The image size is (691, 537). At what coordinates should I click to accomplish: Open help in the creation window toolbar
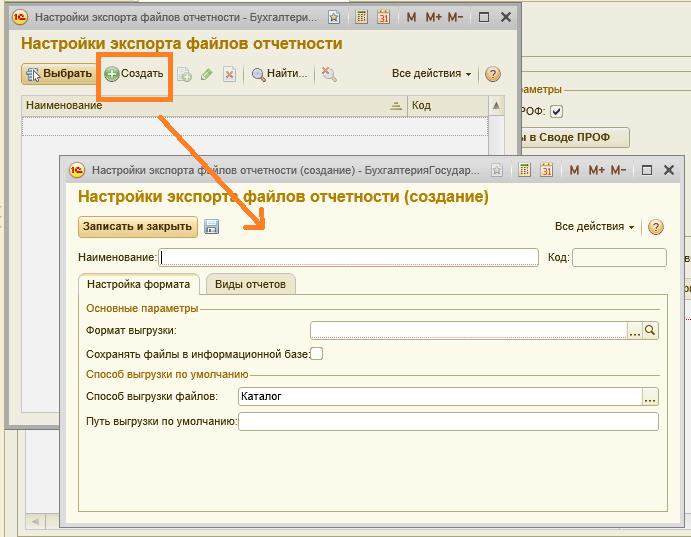click(x=656, y=227)
